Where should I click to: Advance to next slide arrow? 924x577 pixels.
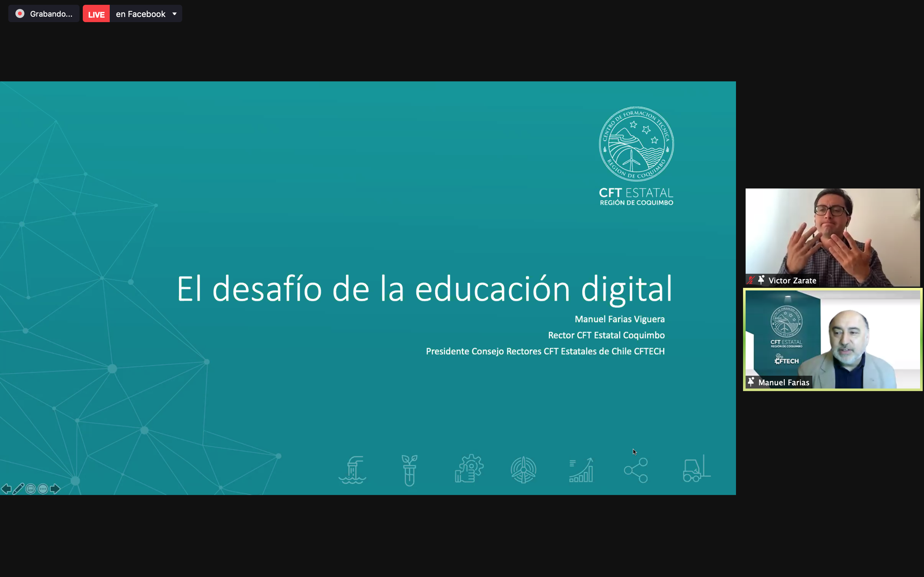click(56, 489)
